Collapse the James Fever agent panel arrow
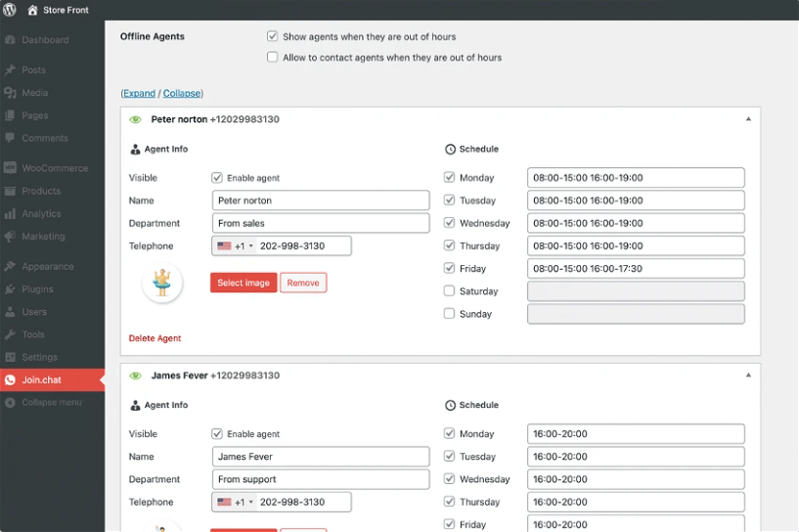Viewport: 799px width, 532px height. [748, 375]
